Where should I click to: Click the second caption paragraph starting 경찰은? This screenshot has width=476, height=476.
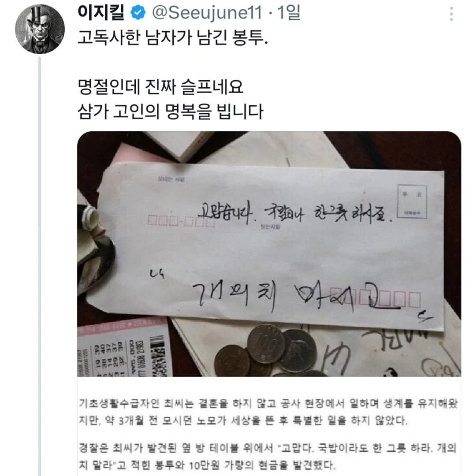[268, 456]
